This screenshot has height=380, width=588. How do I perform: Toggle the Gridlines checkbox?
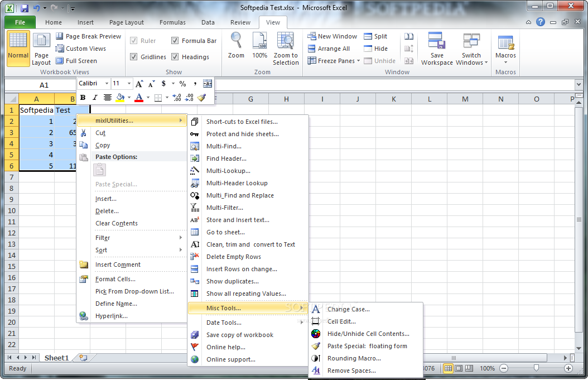click(133, 57)
